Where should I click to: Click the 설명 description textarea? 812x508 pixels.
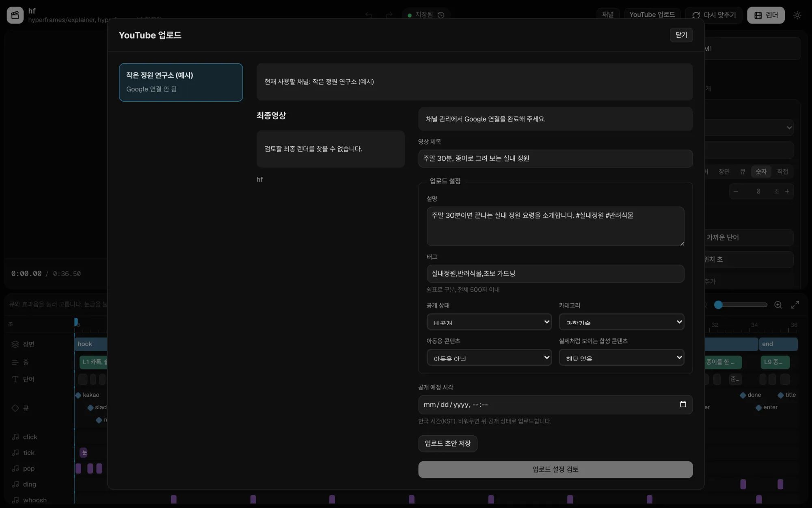[555, 226]
